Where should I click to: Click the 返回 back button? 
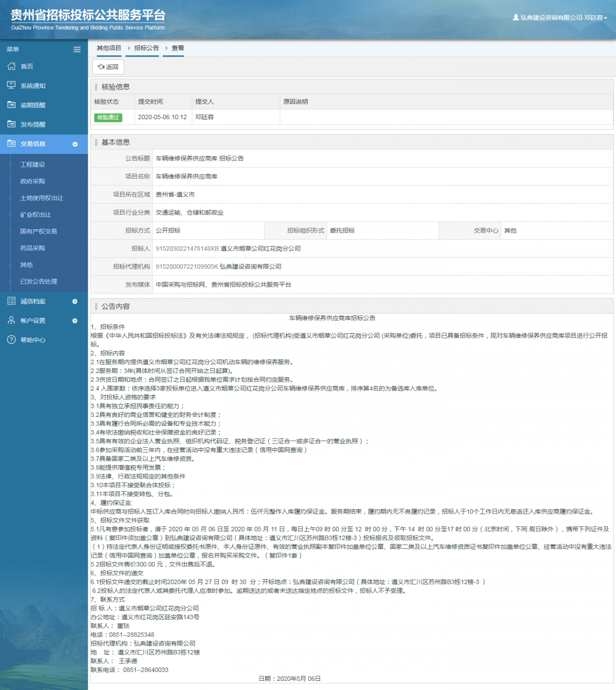click(x=108, y=67)
